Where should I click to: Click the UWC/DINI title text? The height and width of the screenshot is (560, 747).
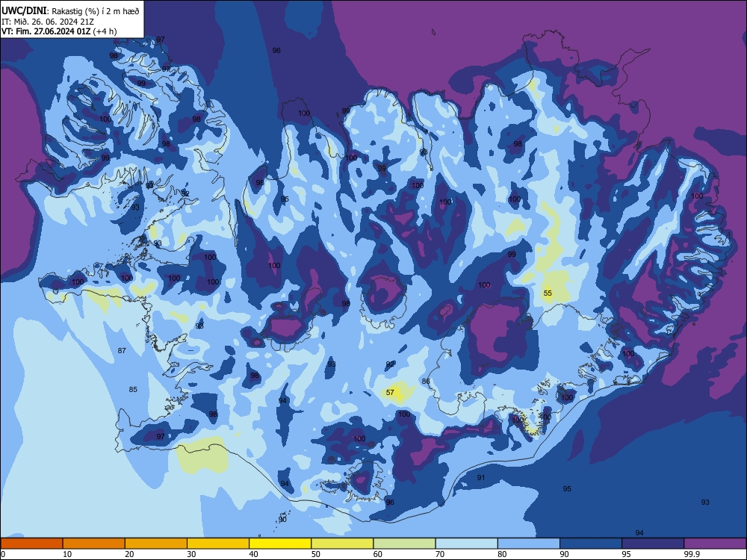click(24, 11)
